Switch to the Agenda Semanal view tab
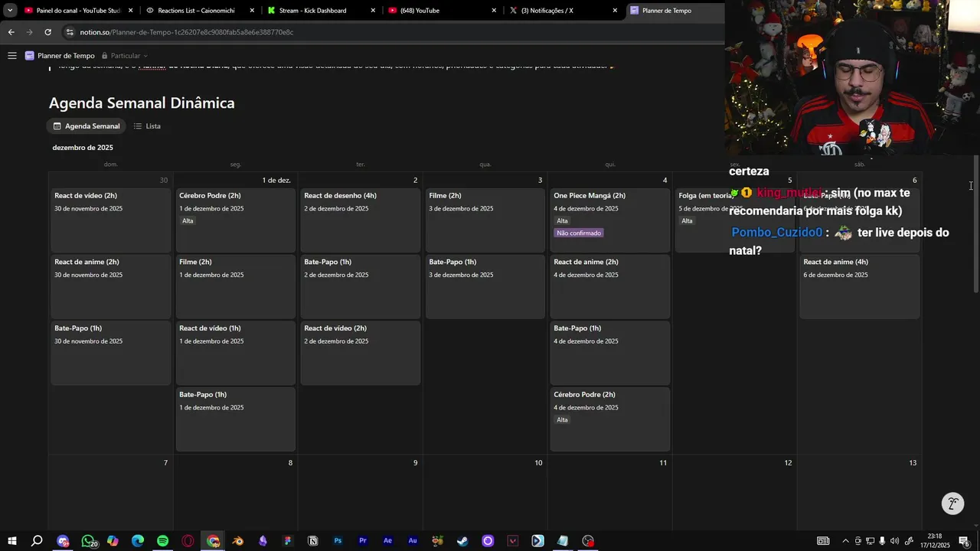The width and height of the screenshot is (980, 551). point(87,126)
